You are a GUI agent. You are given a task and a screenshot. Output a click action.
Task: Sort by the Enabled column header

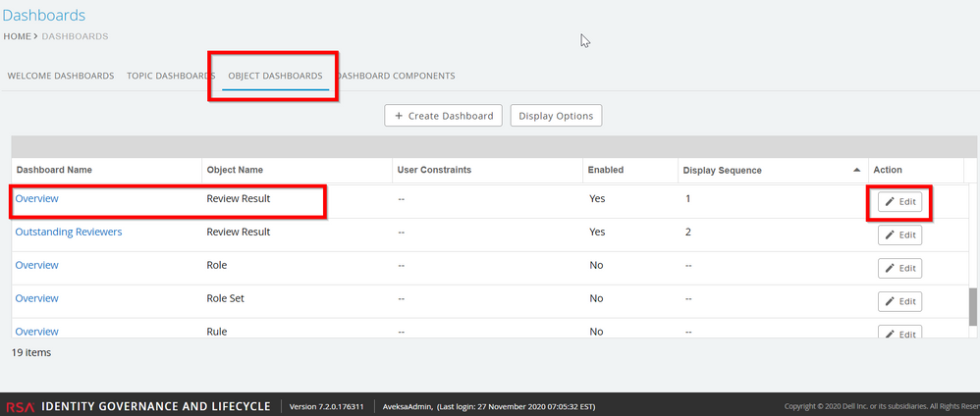point(606,170)
